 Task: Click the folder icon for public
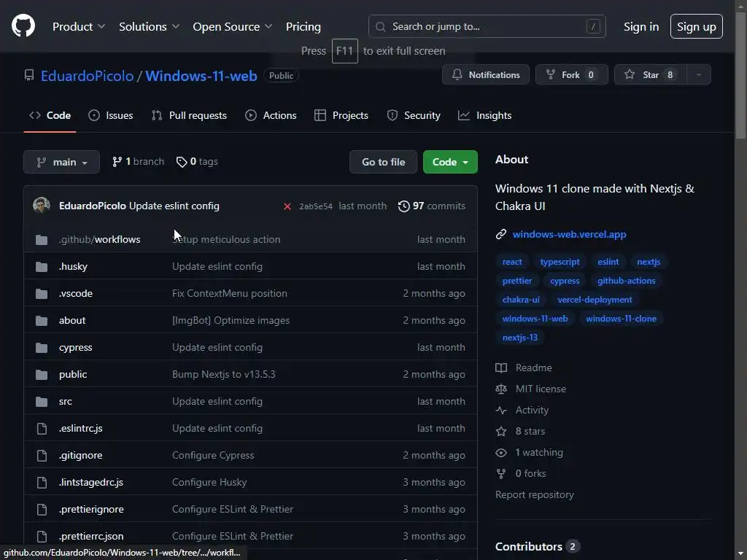(42, 375)
